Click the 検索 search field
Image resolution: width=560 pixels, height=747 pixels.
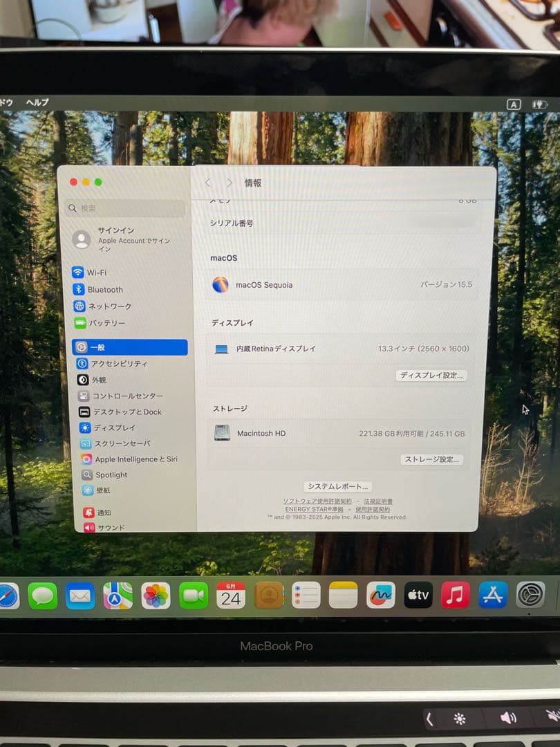tap(123, 208)
